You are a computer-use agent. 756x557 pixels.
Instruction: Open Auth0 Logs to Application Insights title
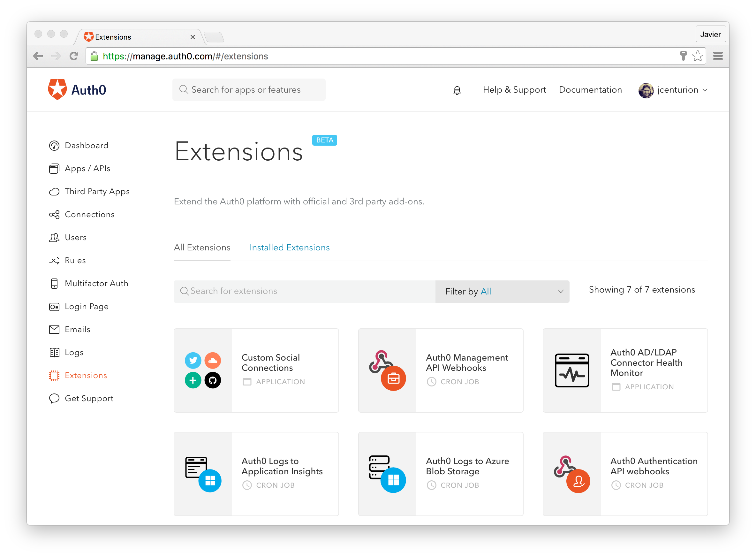pyautogui.click(x=282, y=466)
